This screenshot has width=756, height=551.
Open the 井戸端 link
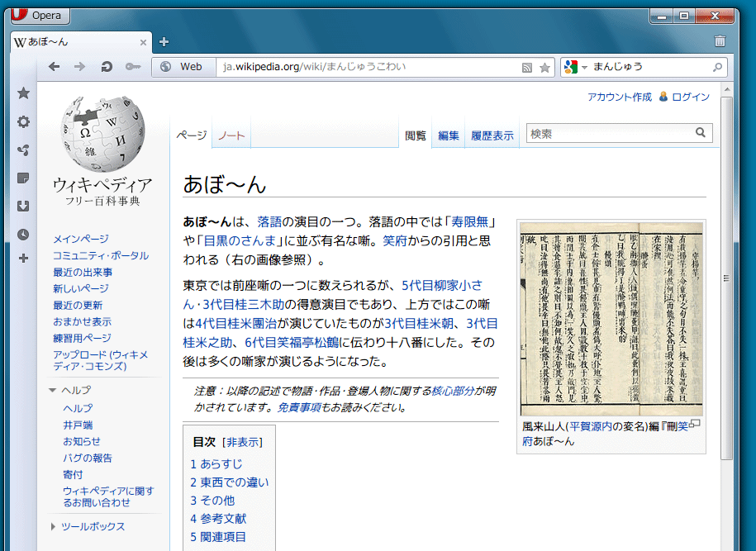[x=78, y=425]
